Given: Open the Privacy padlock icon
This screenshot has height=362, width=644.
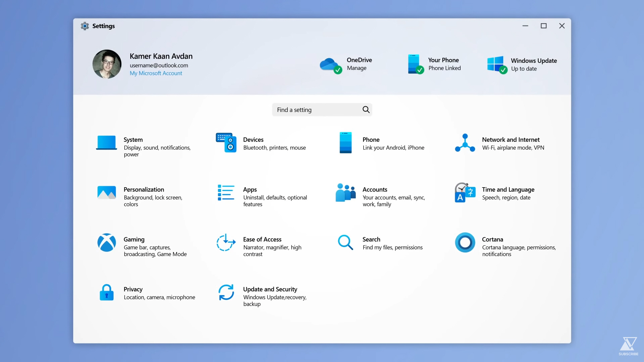Looking at the screenshot, I should tap(106, 292).
